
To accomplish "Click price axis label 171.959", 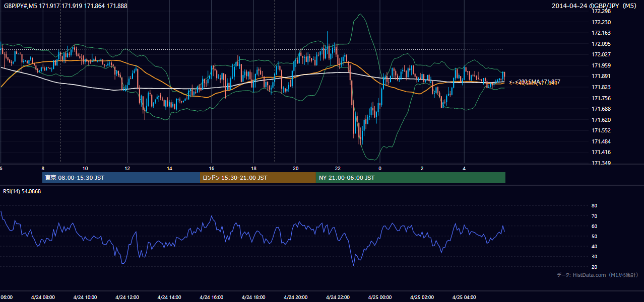I will [x=601, y=65].
